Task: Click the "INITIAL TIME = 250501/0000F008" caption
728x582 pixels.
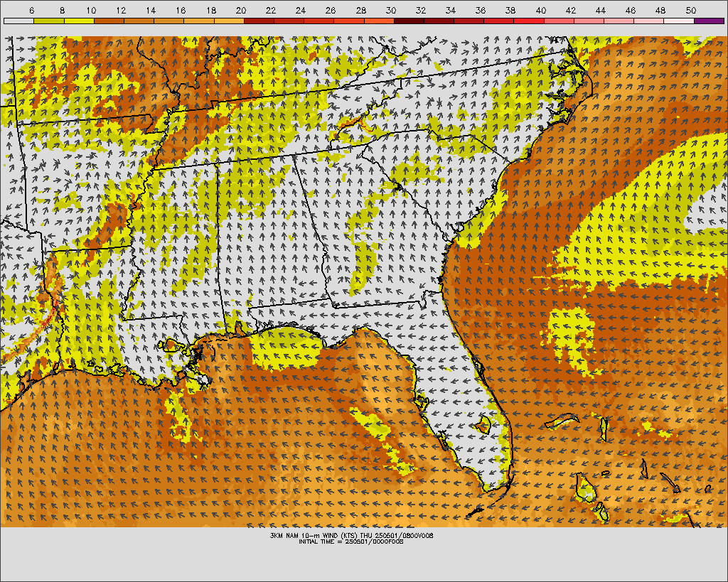Action: click(x=351, y=541)
